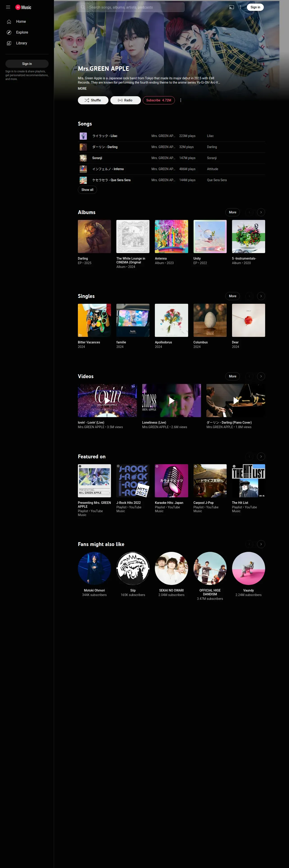Focus the search songs input field

[135, 7]
